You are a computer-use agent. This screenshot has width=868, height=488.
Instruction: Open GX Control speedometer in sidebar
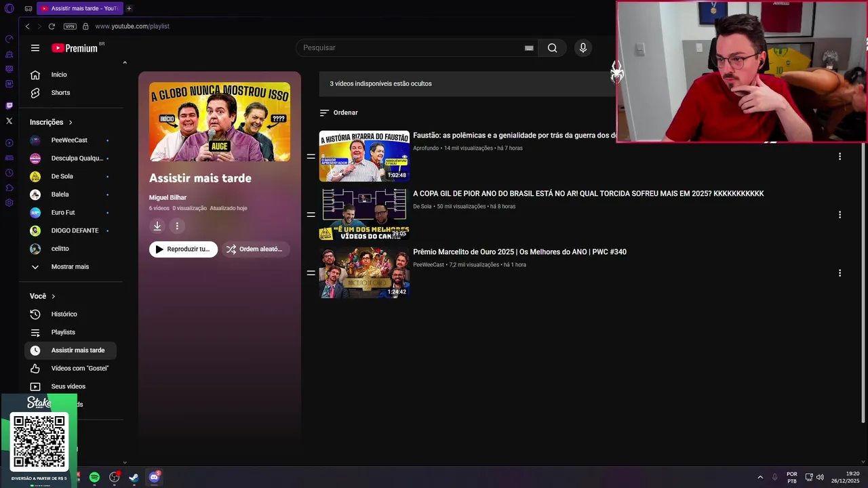click(x=9, y=39)
